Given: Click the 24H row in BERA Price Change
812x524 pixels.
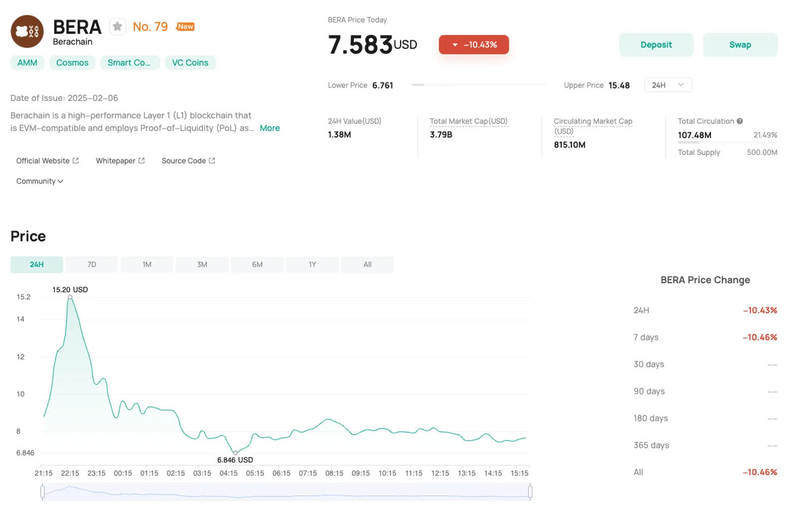Looking at the screenshot, I should pyautogui.click(x=705, y=310).
